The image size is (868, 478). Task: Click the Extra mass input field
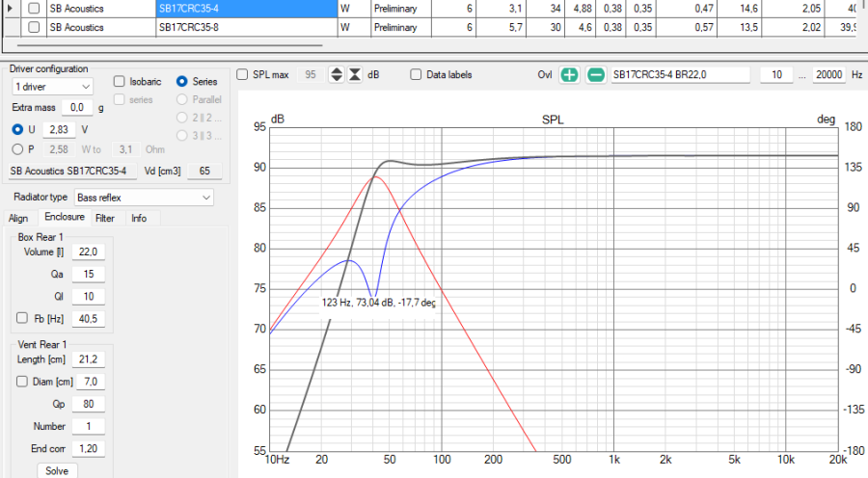point(77,107)
